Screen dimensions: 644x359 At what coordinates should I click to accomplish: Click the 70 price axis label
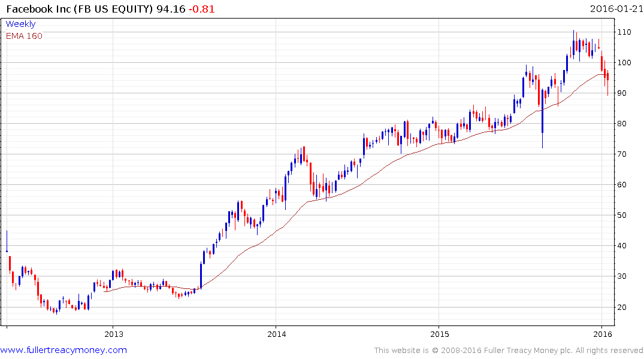(x=622, y=154)
